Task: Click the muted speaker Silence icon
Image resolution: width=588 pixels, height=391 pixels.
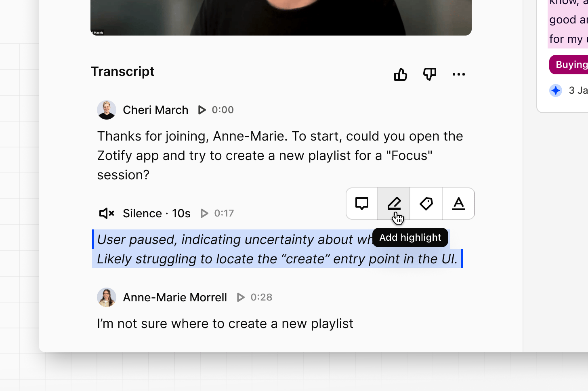Action: point(107,213)
